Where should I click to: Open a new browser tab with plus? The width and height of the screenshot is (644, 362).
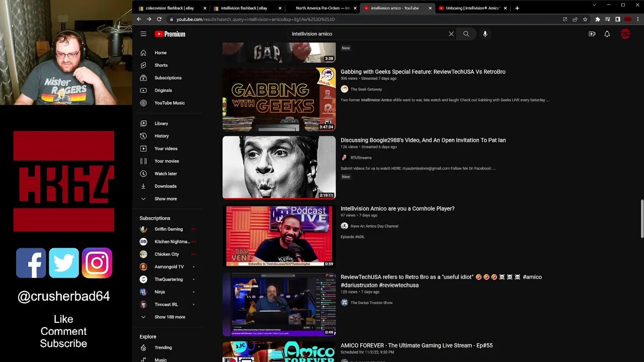517,8
